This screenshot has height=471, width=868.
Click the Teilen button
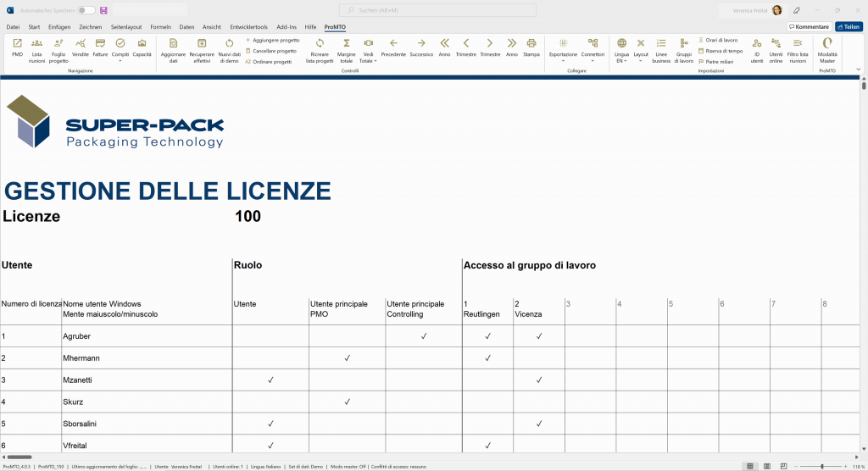coord(849,27)
